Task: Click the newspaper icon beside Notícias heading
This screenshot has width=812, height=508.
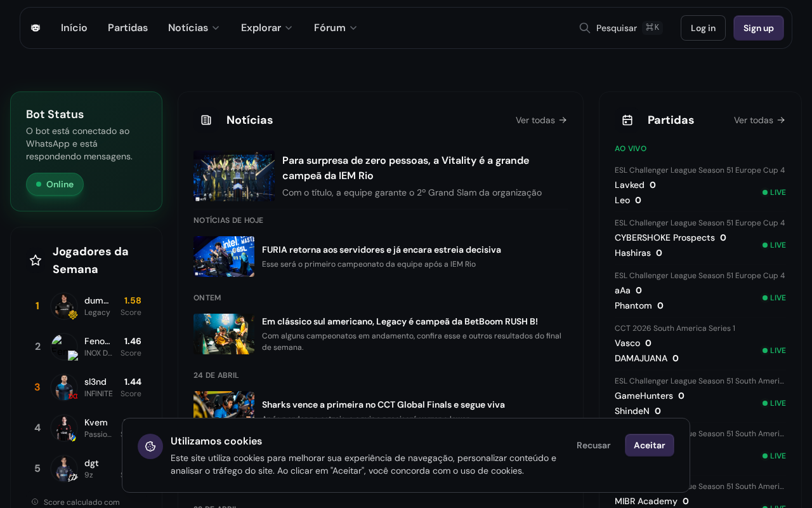Action: click(x=206, y=120)
